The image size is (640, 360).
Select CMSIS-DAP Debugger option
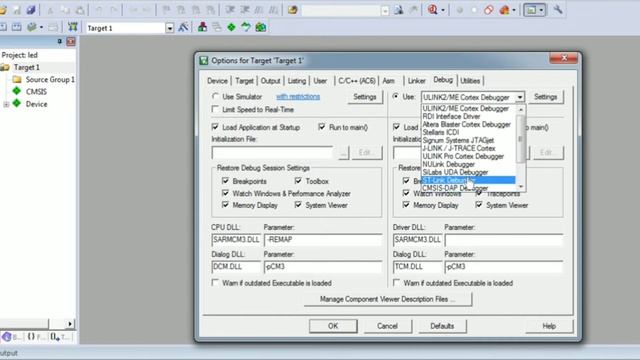469,188
